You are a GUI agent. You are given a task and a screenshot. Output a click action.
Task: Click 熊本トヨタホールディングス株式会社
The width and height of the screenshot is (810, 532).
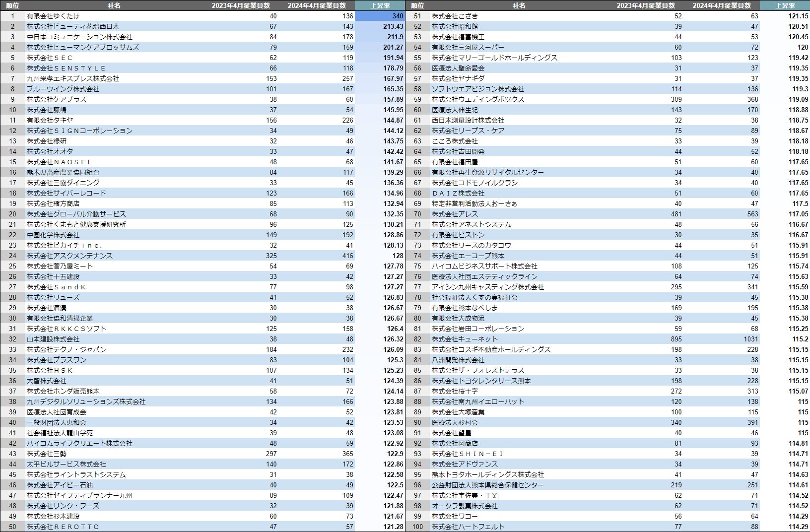click(x=488, y=474)
